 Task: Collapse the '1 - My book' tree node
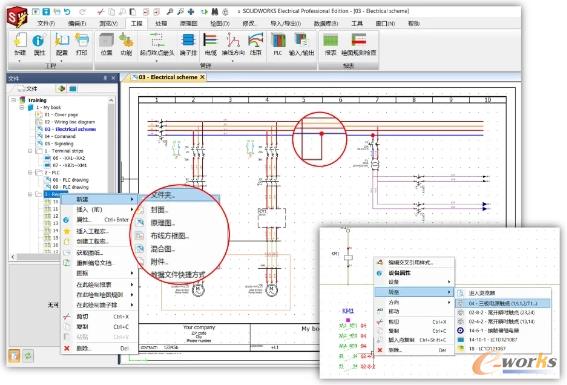[x=22, y=107]
